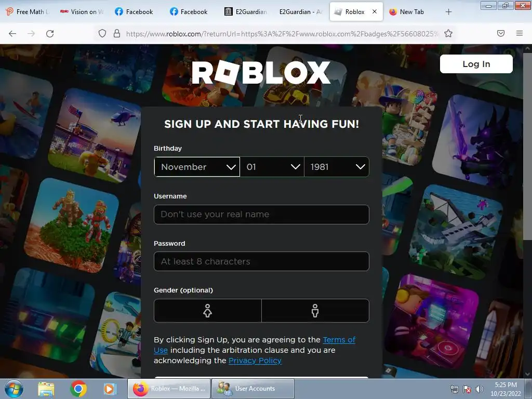The image size is (532, 399).
Task: Launch Google Chrome from the taskbar
Action: pos(78,389)
